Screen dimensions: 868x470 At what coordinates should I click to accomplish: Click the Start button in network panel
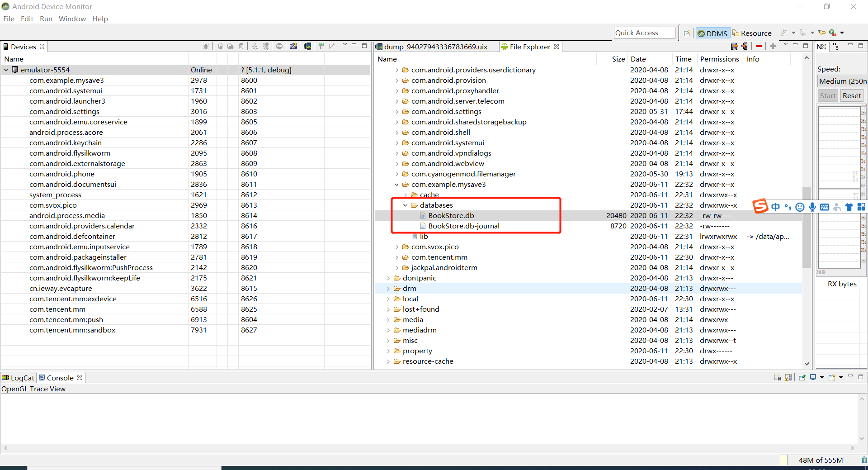click(x=828, y=95)
